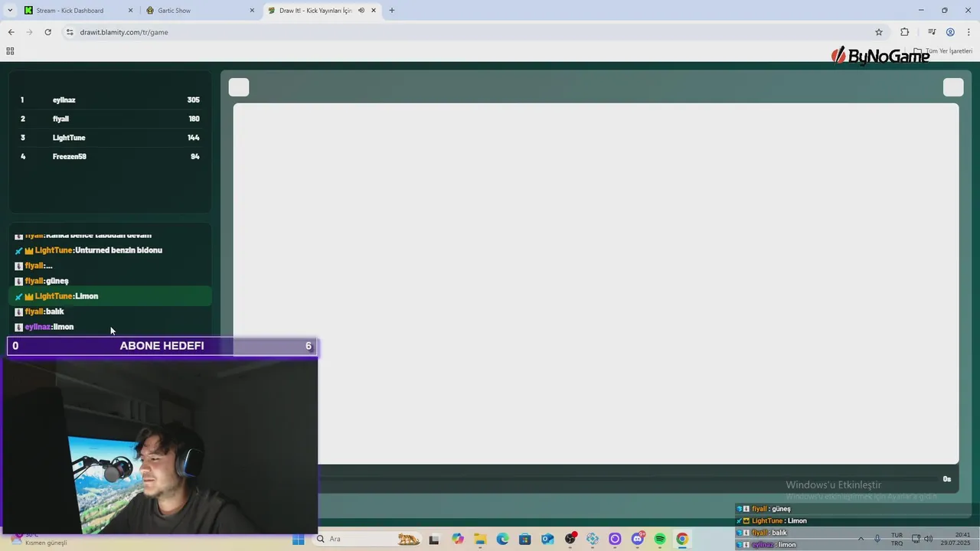The height and width of the screenshot is (551, 980).
Task: Click the white square button above canvas right
Action: (x=953, y=87)
